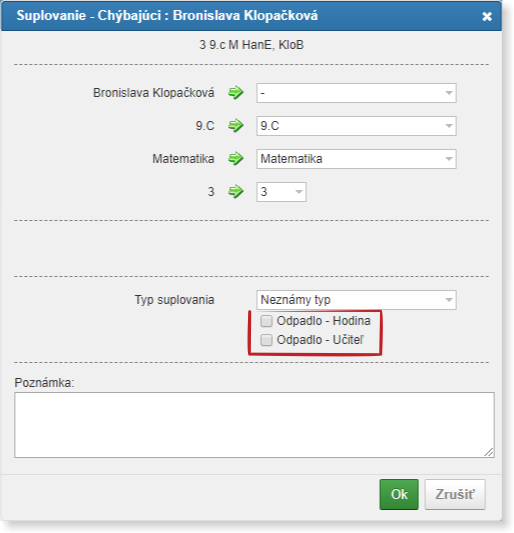Image resolution: width=514 pixels, height=533 pixels.
Task: Confirm with the green Ok button
Action: tap(399, 494)
